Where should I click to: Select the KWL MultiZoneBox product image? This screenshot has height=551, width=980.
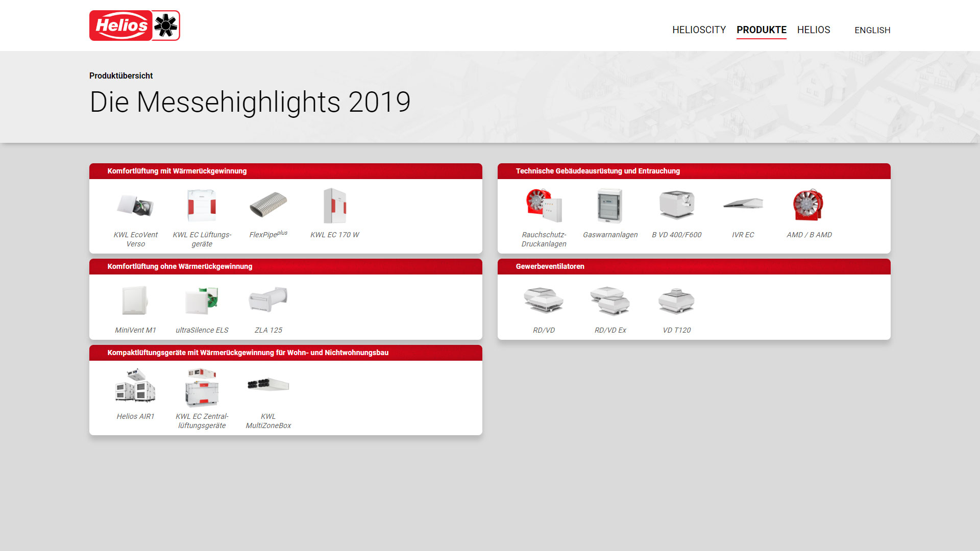tap(268, 385)
